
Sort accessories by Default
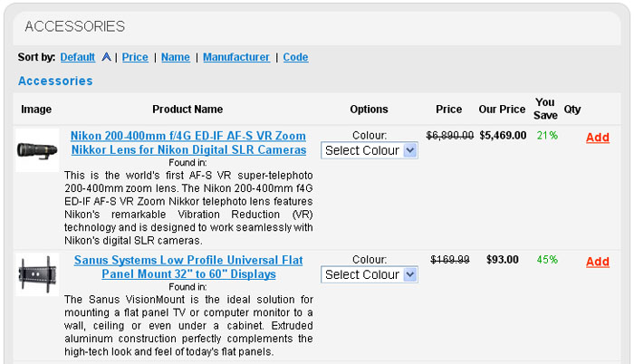(x=78, y=57)
